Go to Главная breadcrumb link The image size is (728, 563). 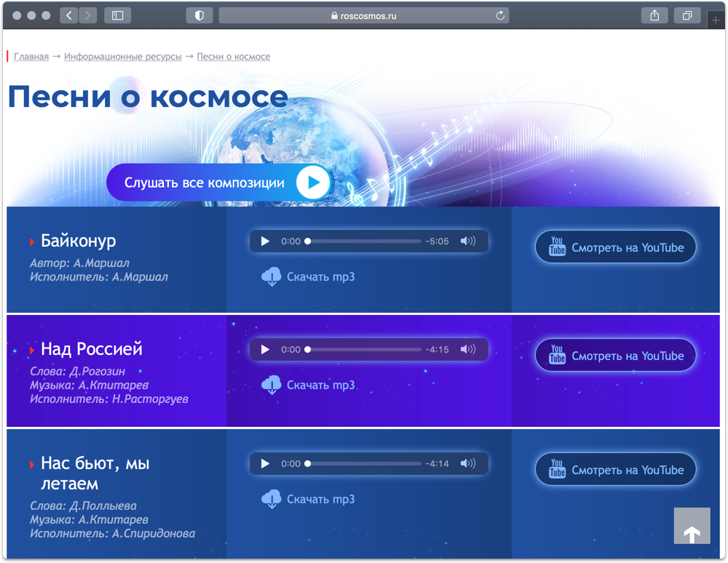[31, 57]
